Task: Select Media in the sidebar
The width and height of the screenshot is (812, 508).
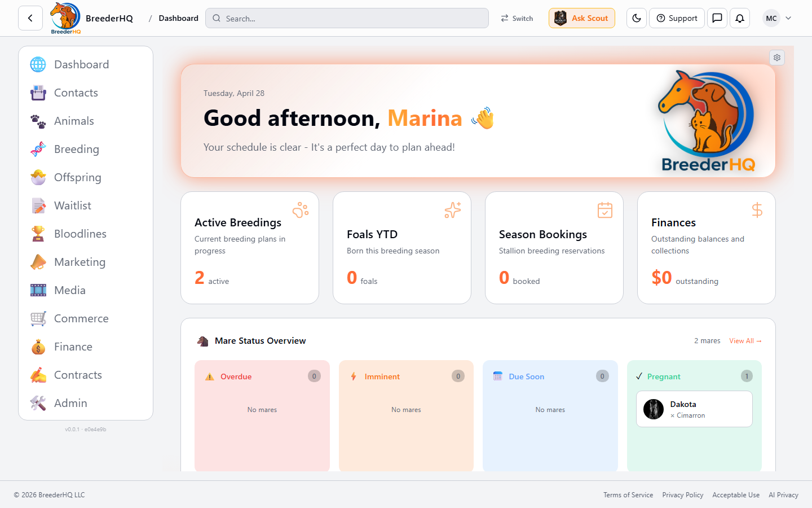Action: [86, 290]
